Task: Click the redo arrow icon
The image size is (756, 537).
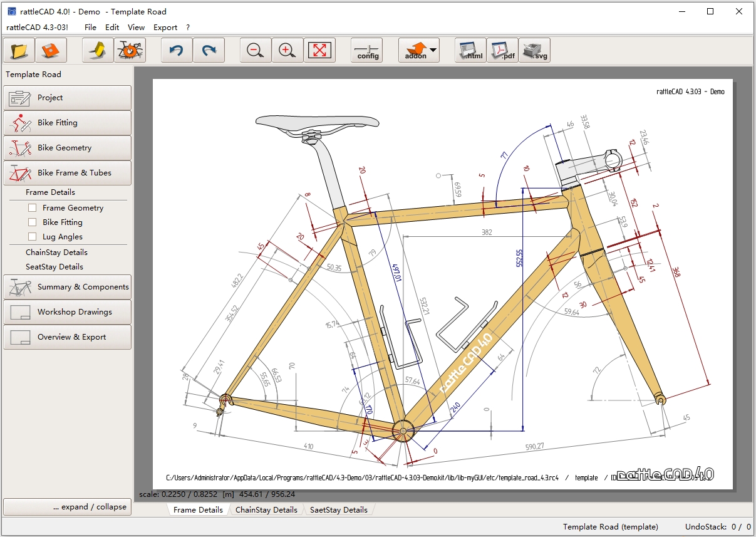Action: pyautogui.click(x=209, y=50)
